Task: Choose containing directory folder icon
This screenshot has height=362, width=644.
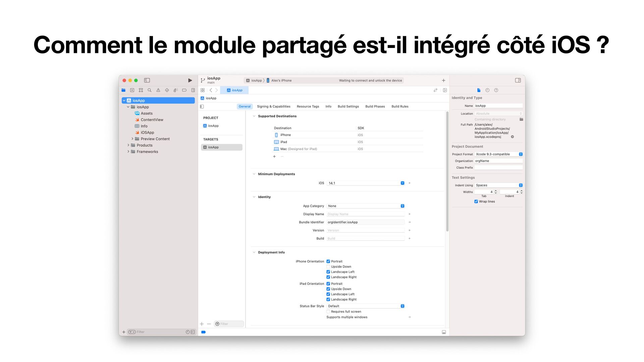Action: (x=521, y=119)
